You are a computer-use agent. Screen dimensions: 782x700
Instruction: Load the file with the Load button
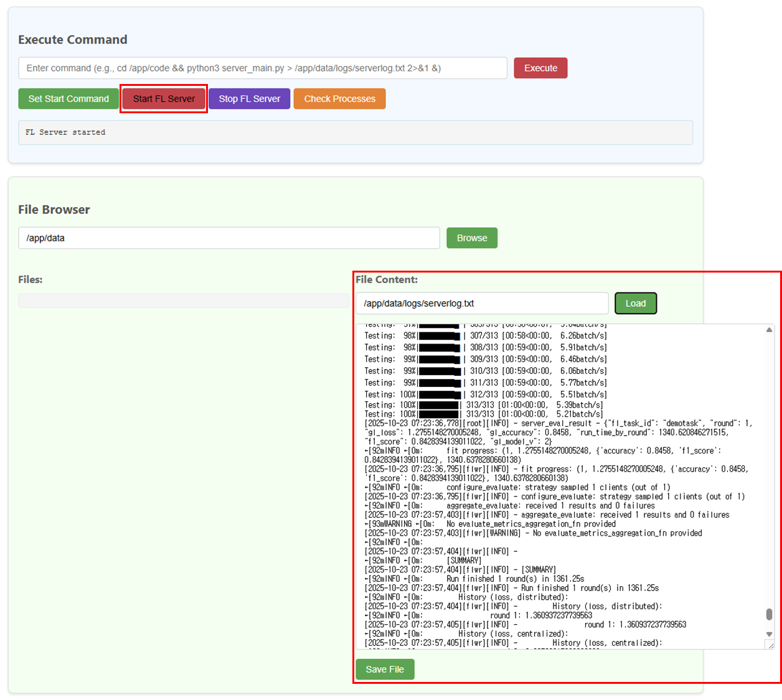(635, 304)
